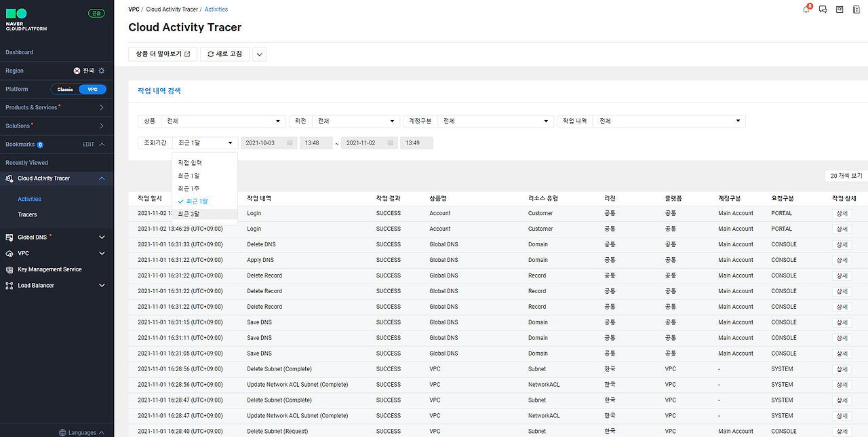Open the info guide icon at top right

click(856, 9)
